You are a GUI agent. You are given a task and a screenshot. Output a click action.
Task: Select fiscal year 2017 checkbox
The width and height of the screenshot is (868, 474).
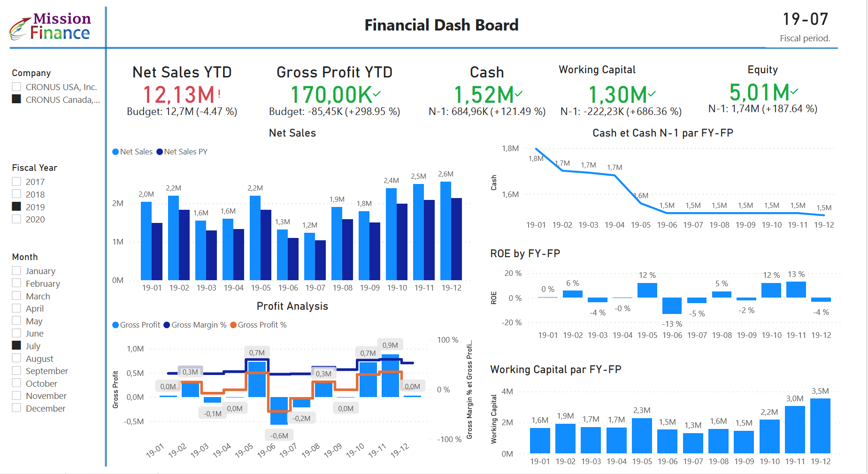[16, 182]
